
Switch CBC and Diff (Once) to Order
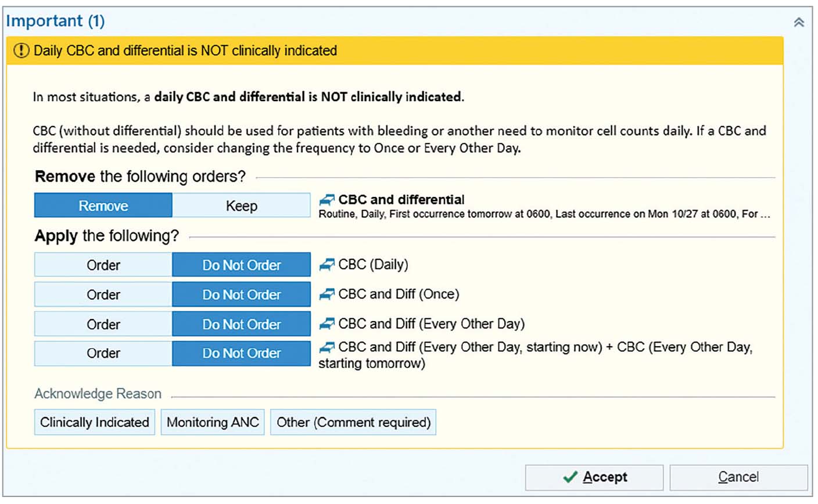pyautogui.click(x=103, y=294)
